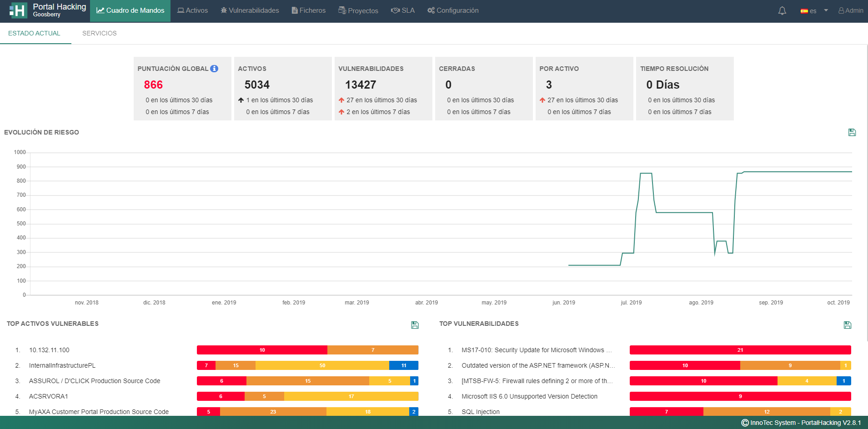Navigate to Proyectos
Viewport: 868px width, 429px height.
pos(358,10)
